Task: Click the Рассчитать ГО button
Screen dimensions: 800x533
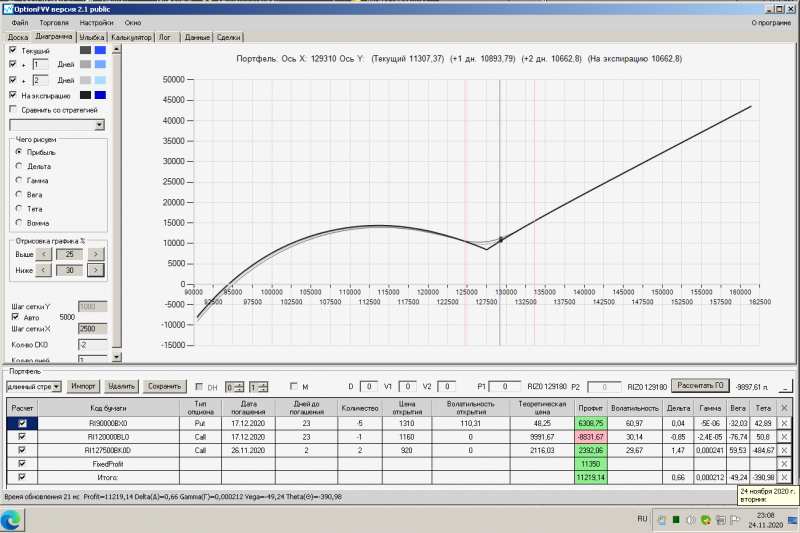Action: [700, 386]
